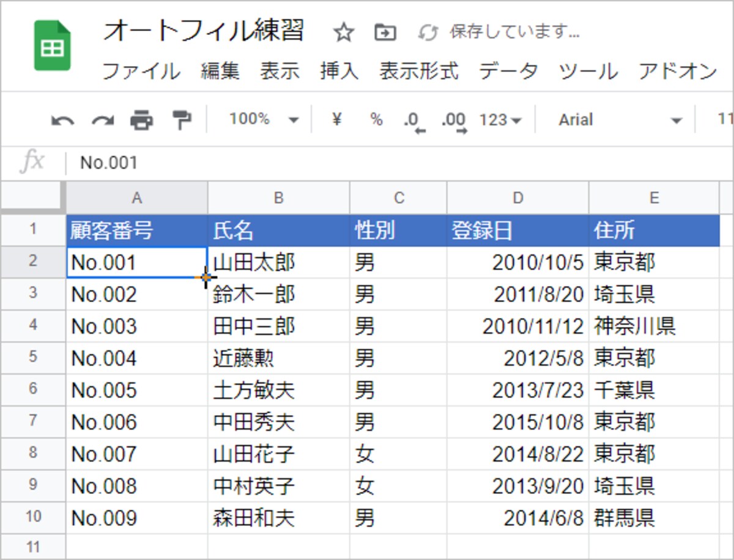This screenshot has width=734, height=560.
Task: Open the 編集 menu
Action: (x=220, y=72)
